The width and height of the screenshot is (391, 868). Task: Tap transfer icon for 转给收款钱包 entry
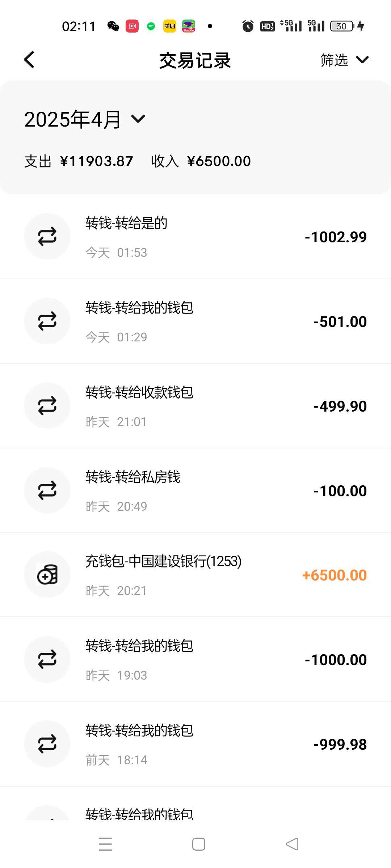point(47,406)
